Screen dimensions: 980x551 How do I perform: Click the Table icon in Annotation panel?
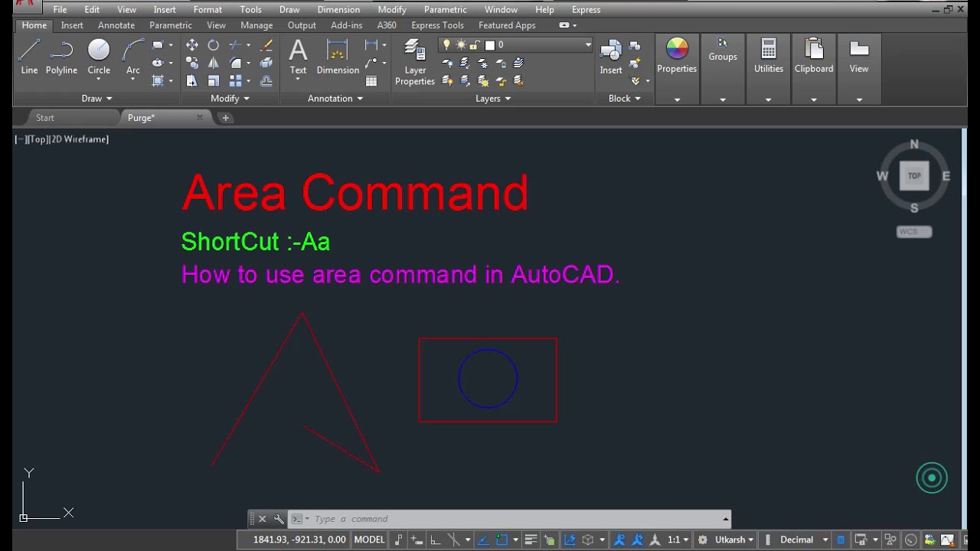[x=371, y=80]
